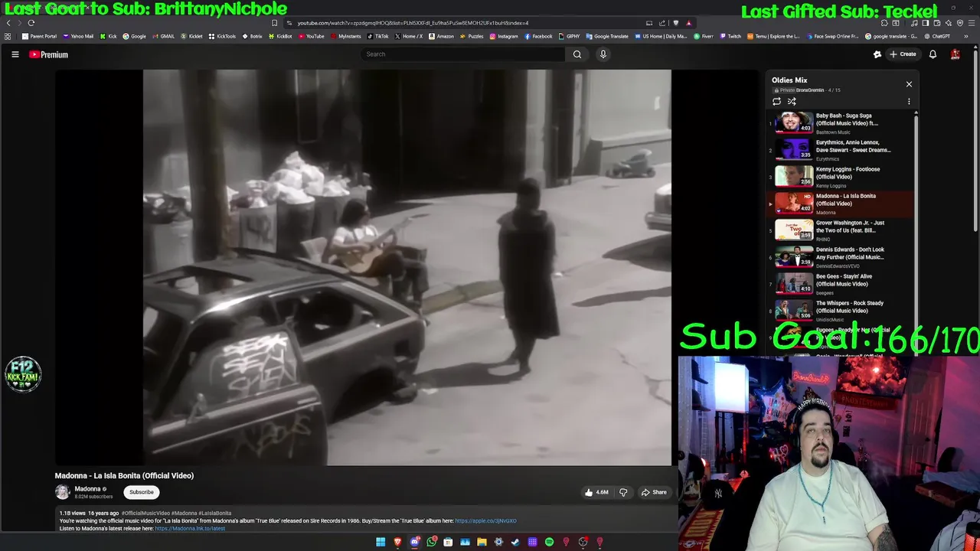Open Steam from the taskbar
The height and width of the screenshot is (551, 980).
(515, 542)
